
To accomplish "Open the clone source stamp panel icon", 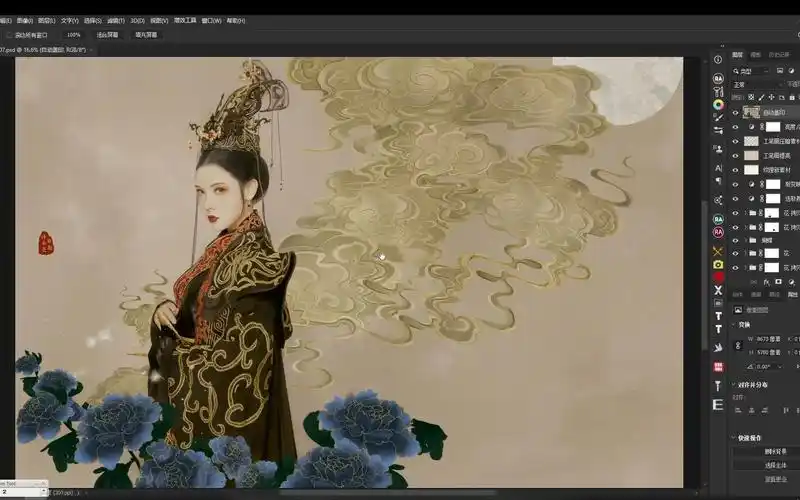I will click(x=718, y=149).
